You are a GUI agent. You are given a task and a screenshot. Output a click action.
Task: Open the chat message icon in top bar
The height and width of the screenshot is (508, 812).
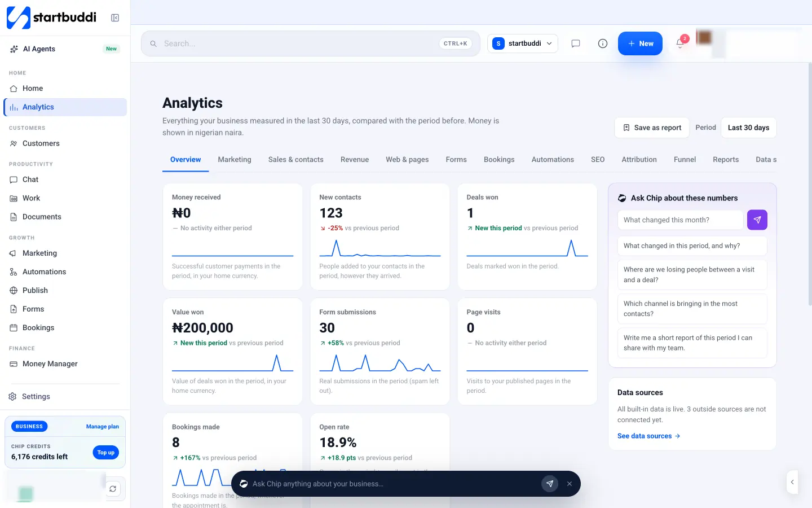click(x=576, y=43)
